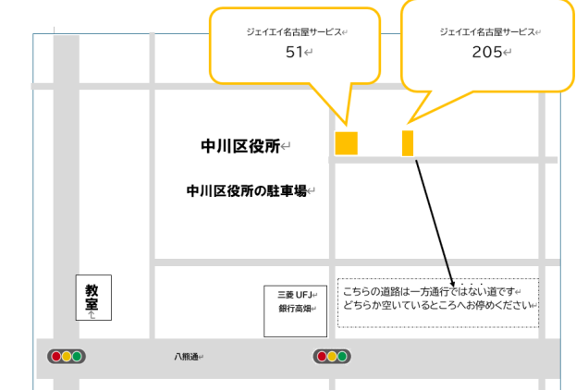Click the 205 number in the callout
This screenshot has width=588, height=390.
point(486,52)
